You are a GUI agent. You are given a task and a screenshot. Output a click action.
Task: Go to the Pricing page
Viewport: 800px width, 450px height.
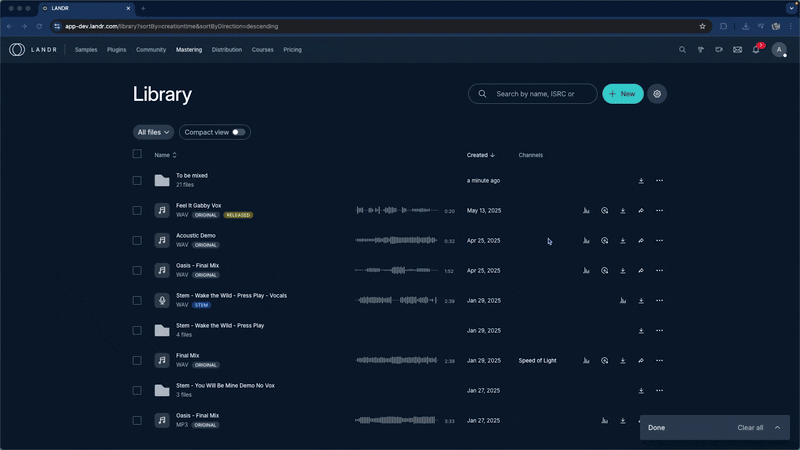coord(292,49)
